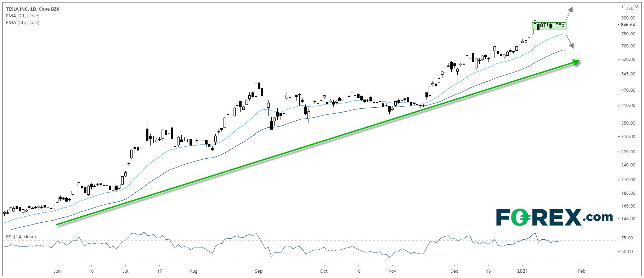The width and height of the screenshot is (644, 278).
Task: Select the EMA (21, close) indicator label
Action: pyautogui.click(x=23, y=16)
